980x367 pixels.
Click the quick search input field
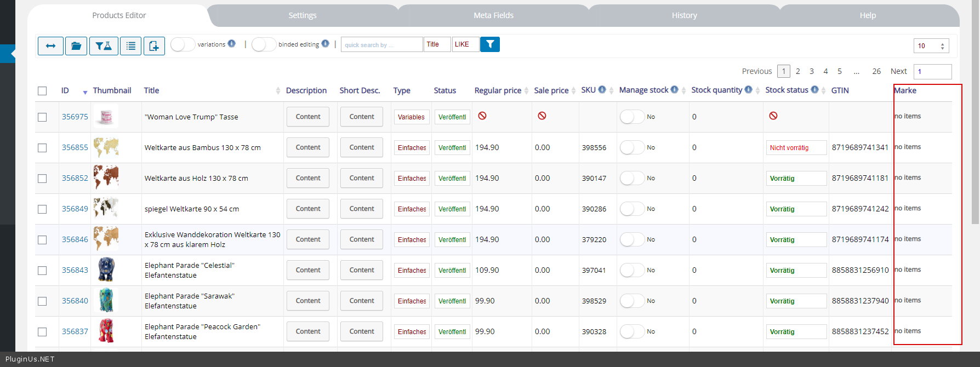381,44
